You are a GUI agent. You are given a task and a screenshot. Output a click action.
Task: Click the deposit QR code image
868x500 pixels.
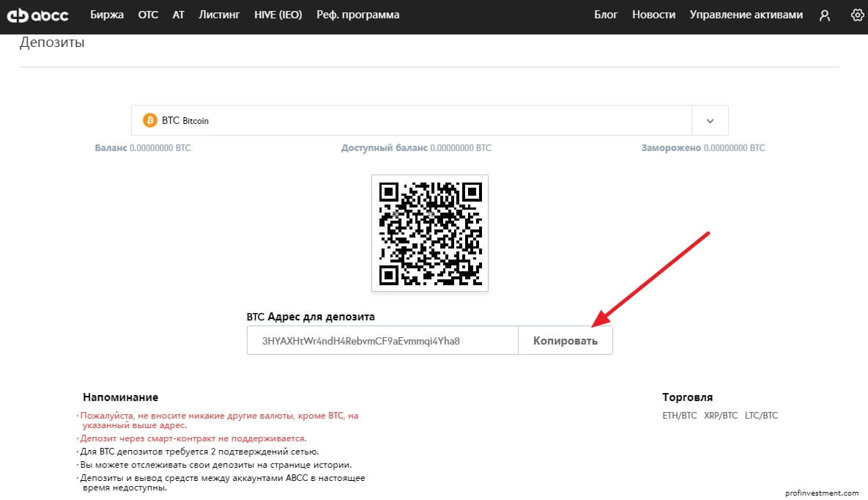click(x=430, y=233)
